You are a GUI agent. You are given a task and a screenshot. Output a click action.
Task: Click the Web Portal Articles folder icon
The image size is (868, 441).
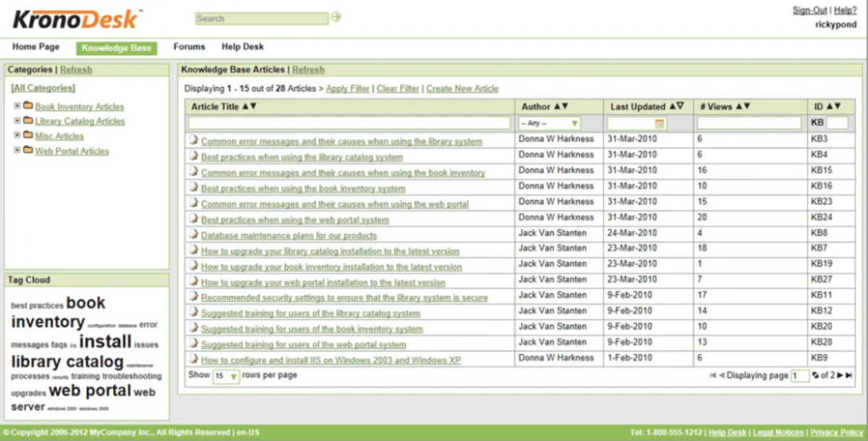pos(28,151)
